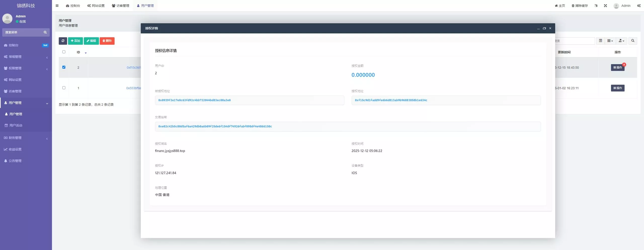
Task: Select 用户活动 in the sidebar
Action: (16, 125)
